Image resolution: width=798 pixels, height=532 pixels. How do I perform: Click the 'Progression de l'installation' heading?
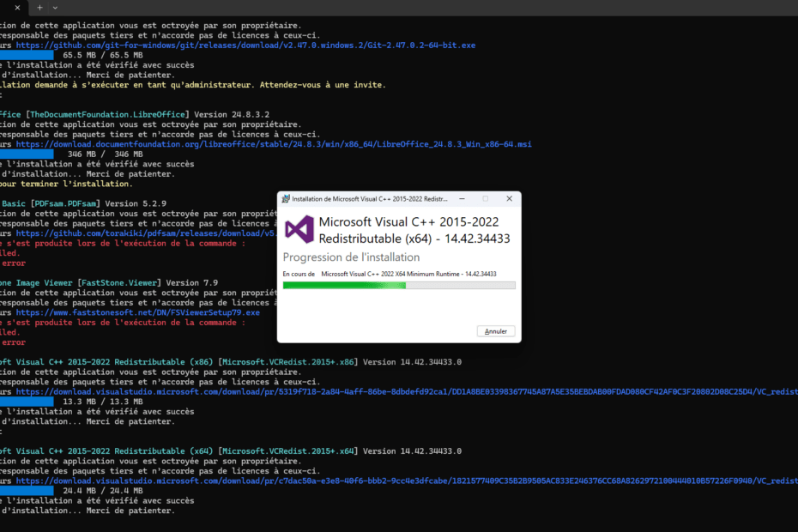coord(352,257)
